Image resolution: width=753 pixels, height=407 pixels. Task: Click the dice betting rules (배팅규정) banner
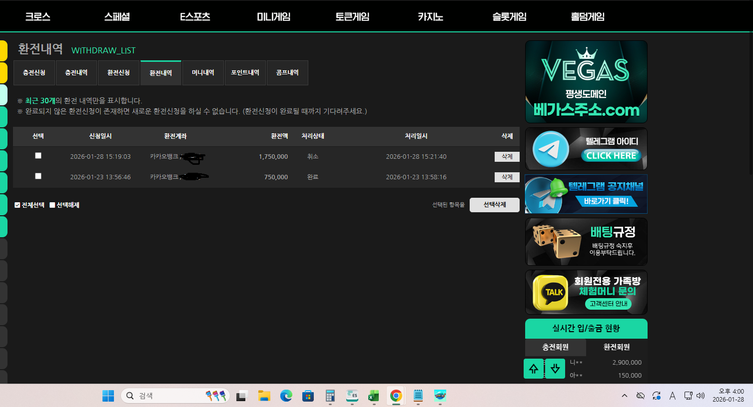pos(586,242)
